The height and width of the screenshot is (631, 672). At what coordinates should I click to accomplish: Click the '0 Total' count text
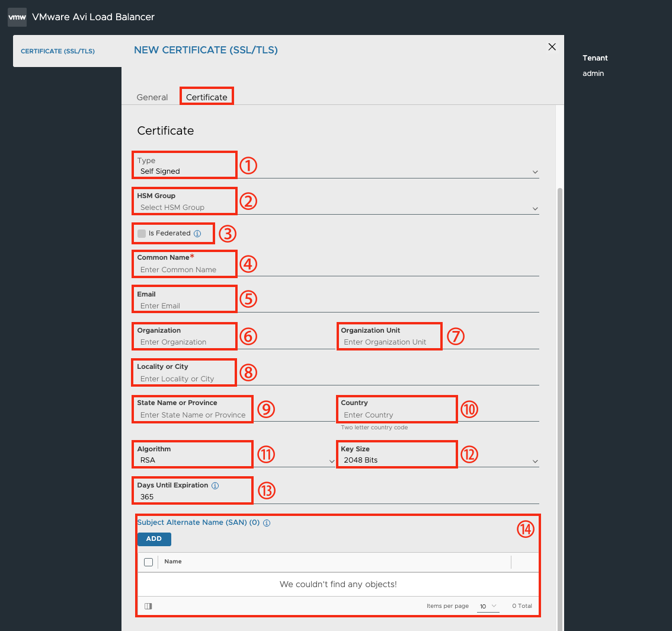pyautogui.click(x=522, y=606)
